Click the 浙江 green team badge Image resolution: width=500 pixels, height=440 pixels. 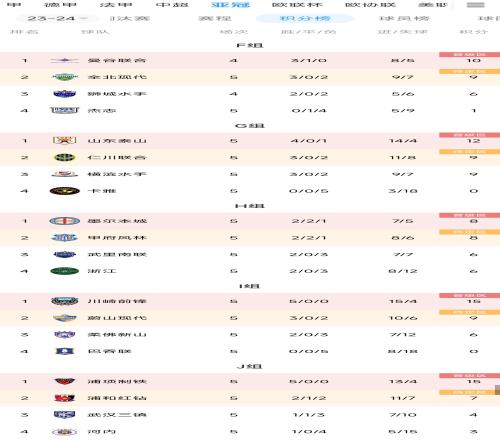(64, 271)
